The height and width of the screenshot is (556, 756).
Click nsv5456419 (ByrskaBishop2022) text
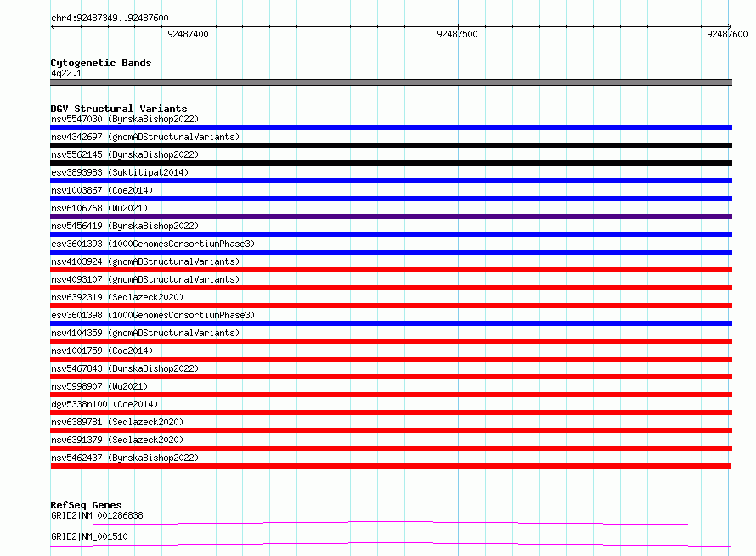coord(125,226)
